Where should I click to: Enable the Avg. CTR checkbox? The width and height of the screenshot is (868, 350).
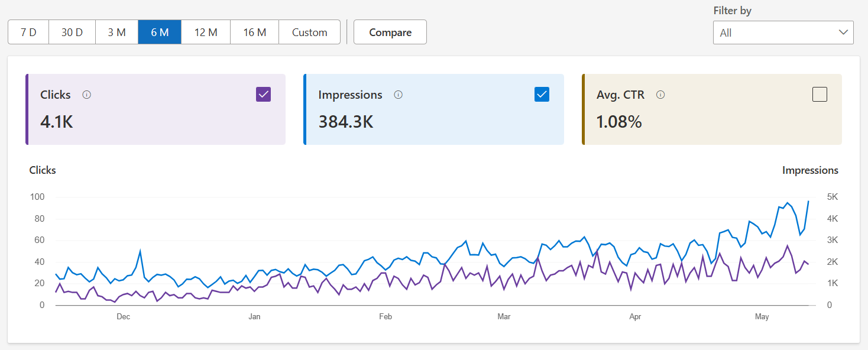[x=820, y=95]
